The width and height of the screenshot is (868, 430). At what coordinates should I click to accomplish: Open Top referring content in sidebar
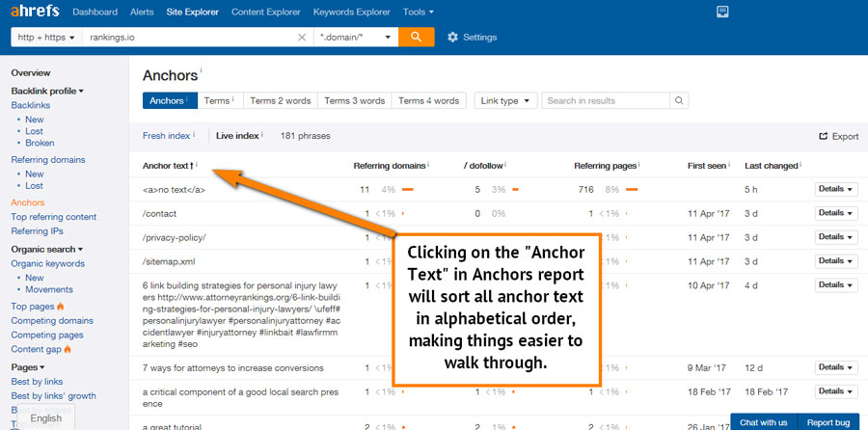coord(53,217)
